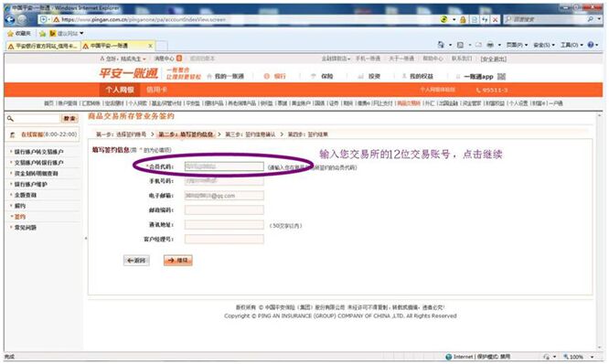Click the feeds icon in IE command bar
The height and width of the screenshot is (364, 609).
(x=460, y=45)
